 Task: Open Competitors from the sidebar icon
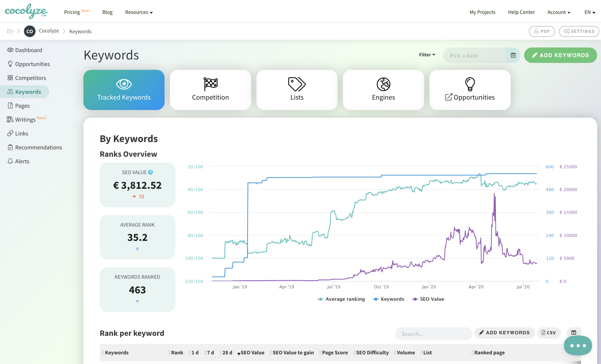point(10,78)
